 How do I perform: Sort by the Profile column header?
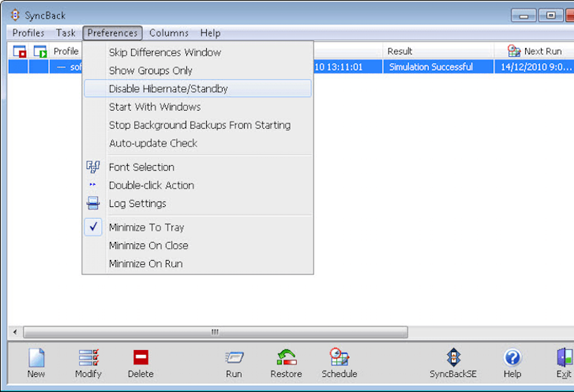click(66, 52)
